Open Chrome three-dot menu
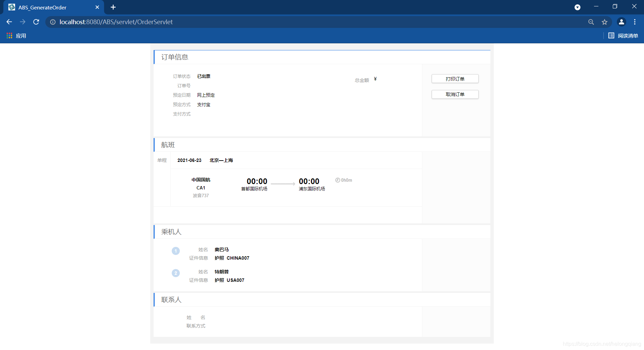Image resolution: width=644 pixels, height=350 pixels. coord(635,22)
